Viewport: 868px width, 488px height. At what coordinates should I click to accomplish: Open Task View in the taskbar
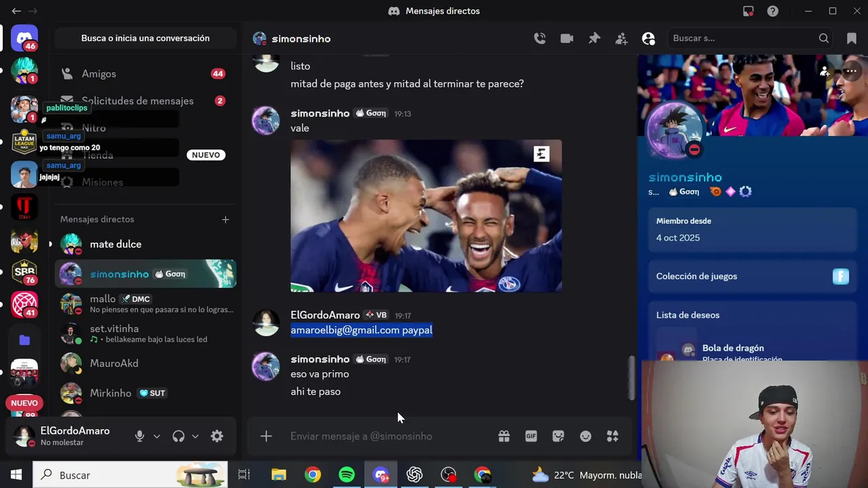click(x=244, y=475)
